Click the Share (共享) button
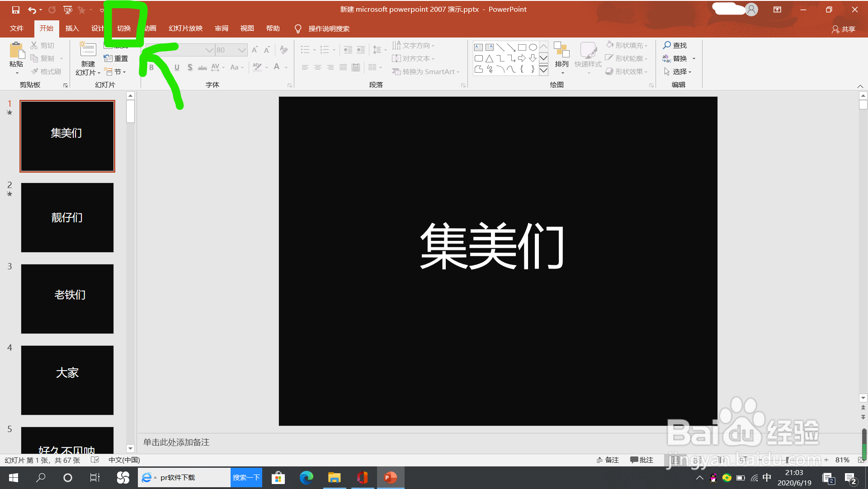 (x=844, y=29)
